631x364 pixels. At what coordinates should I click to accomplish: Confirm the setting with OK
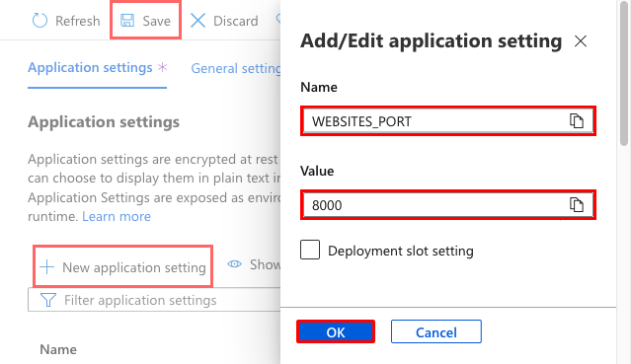(336, 331)
